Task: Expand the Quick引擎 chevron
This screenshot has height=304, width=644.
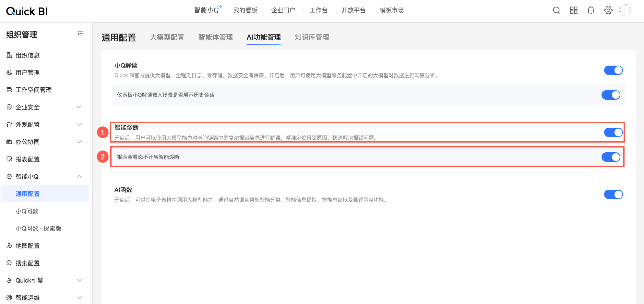Action: pos(79,280)
